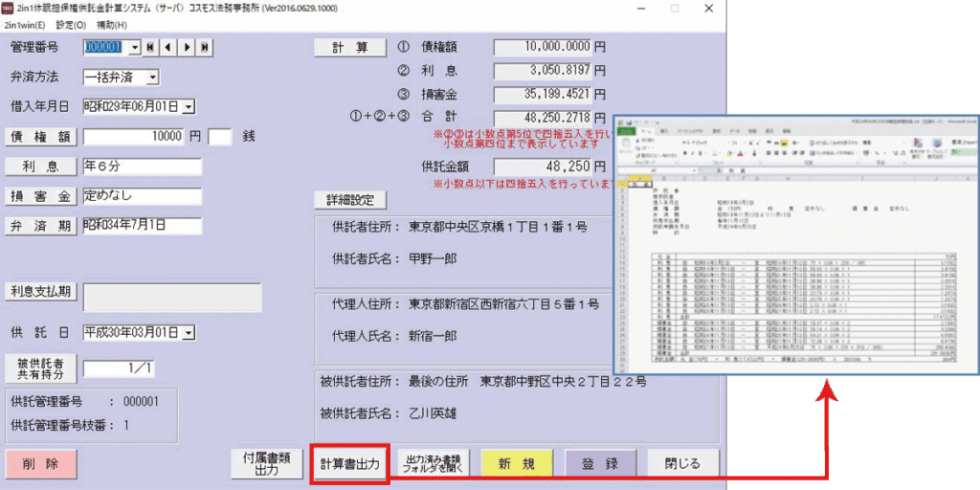Jump to the last record arrow
Screen dimensions: 980x490
[x=205, y=47]
